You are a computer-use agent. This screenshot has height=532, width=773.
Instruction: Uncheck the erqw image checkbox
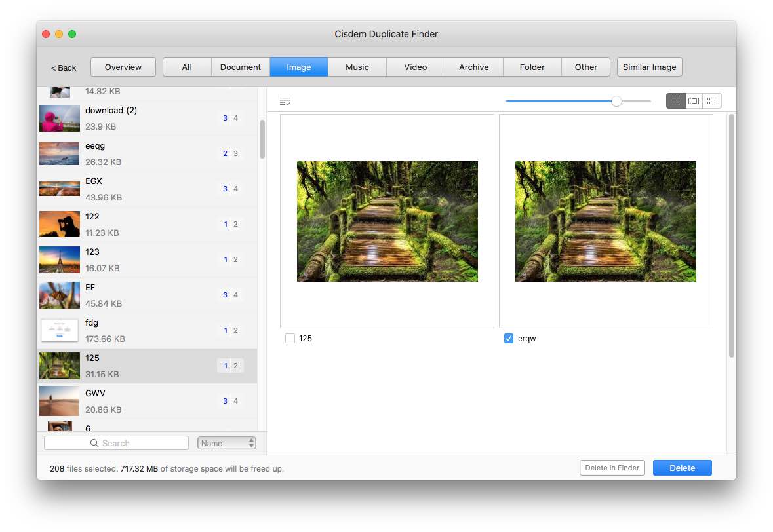point(509,339)
